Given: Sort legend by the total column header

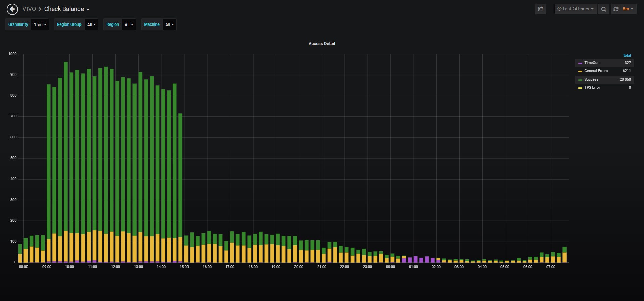Looking at the screenshot, I should [627, 55].
